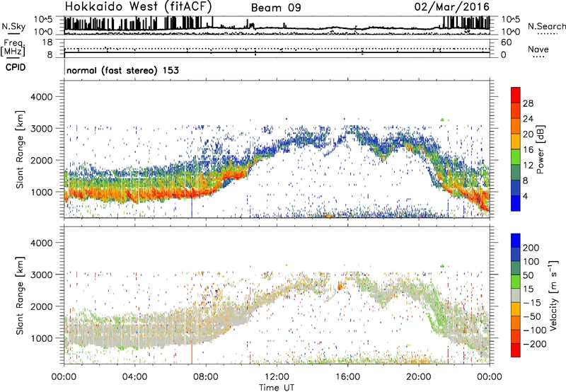
Task: Click the gray segment of the Velocity color bar
Action: pos(516,295)
